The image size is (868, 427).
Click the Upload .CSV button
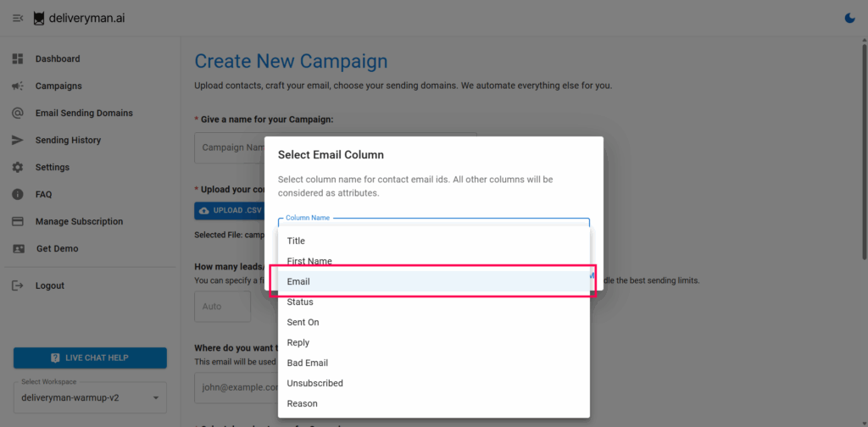[x=230, y=210]
